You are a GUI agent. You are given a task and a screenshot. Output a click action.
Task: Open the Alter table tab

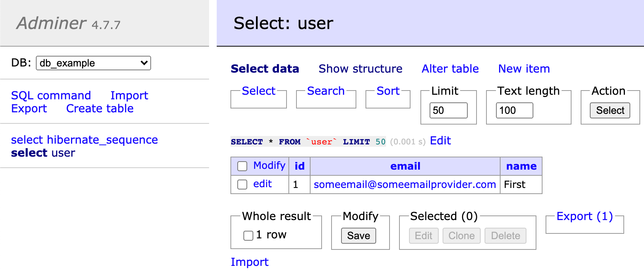450,69
